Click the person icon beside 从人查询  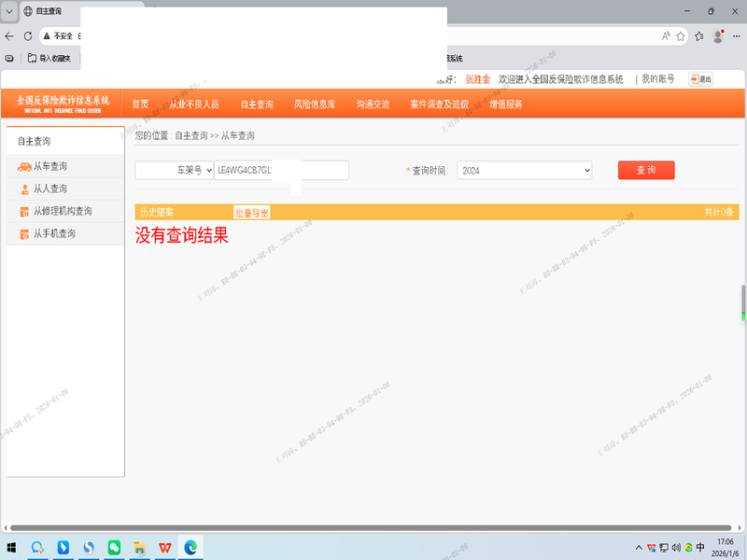coord(24,189)
